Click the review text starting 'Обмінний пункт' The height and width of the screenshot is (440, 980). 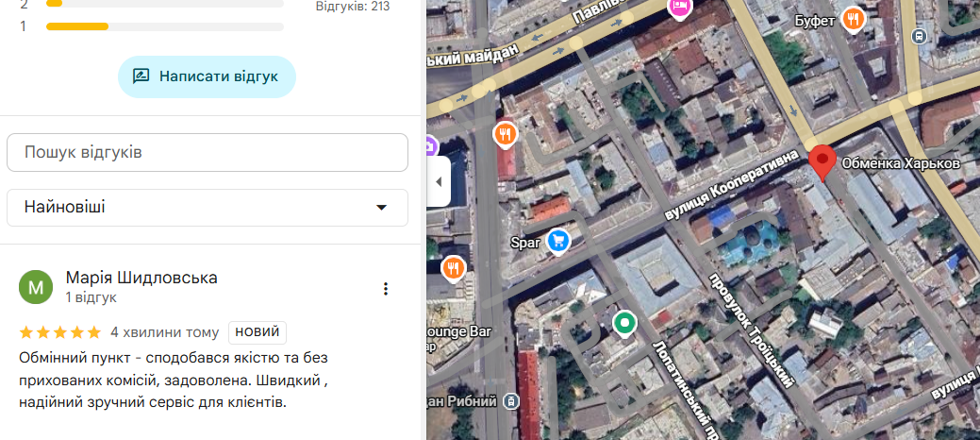(x=174, y=380)
